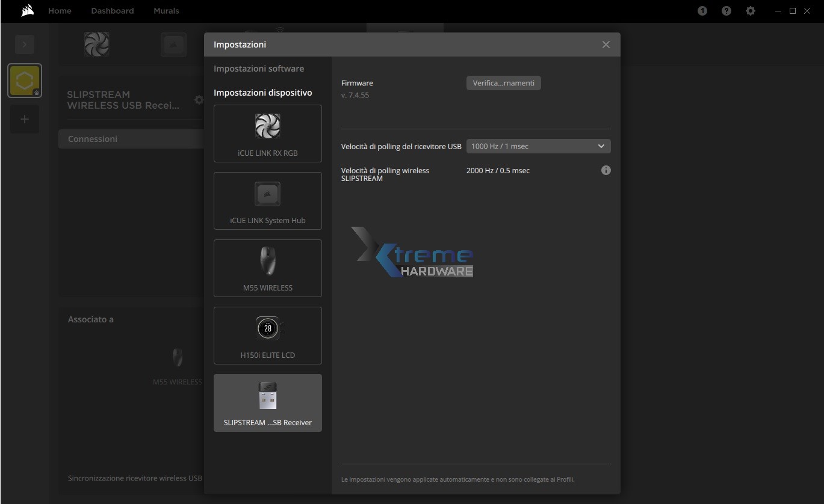The width and height of the screenshot is (824, 504).
Task: Select the M55 WIRELESS device tile
Action: tap(268, 268)
